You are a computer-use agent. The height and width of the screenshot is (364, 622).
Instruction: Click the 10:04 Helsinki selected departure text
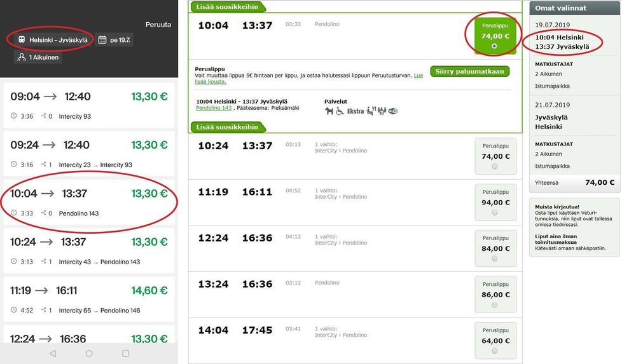click(x=559, y=37)
